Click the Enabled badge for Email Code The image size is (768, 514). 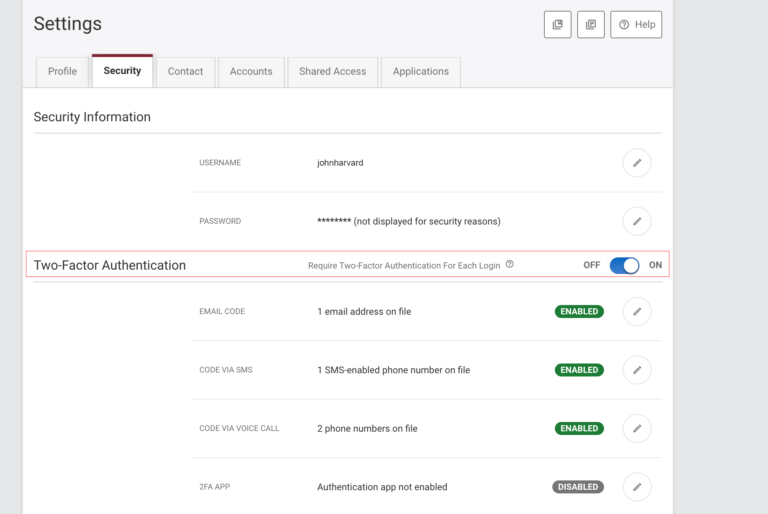579,312
